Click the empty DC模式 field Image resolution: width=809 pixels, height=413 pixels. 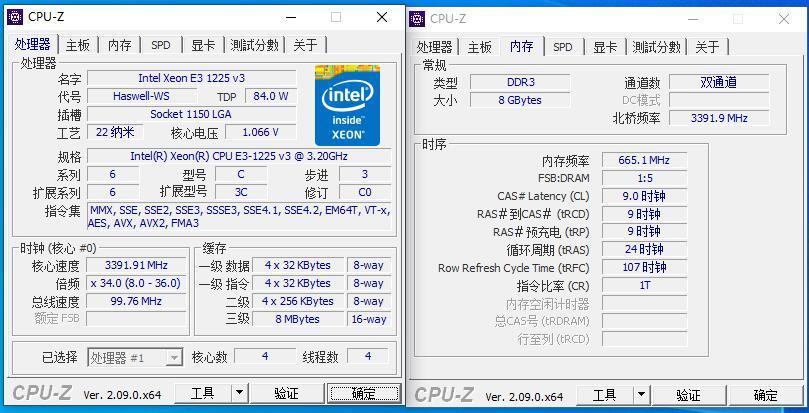(719, 100)
